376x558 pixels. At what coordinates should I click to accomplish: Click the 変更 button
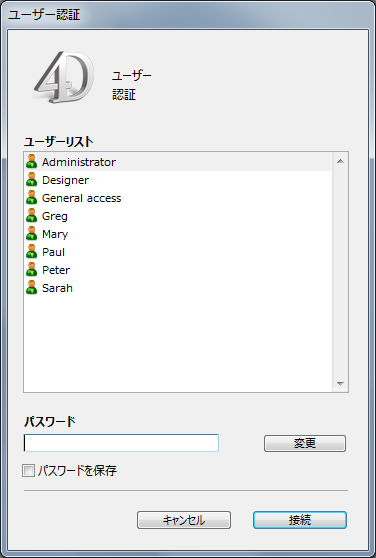(x=305, y=443)
